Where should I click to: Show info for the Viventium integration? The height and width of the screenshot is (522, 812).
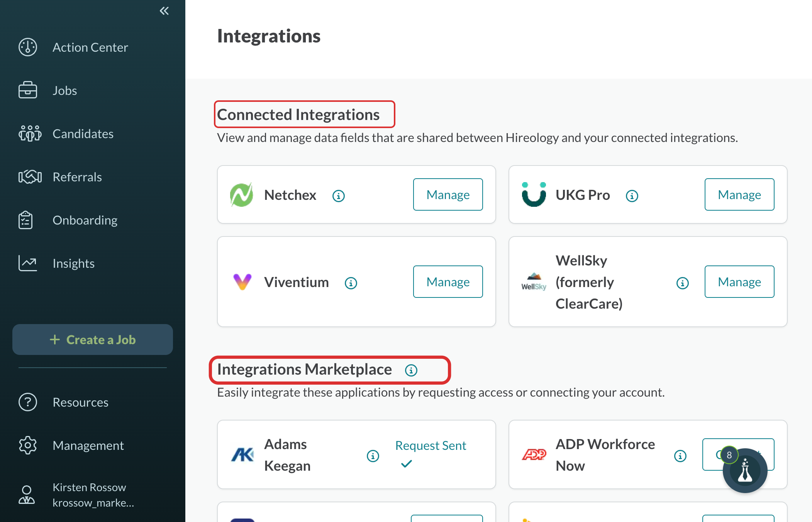pos(351,283)
